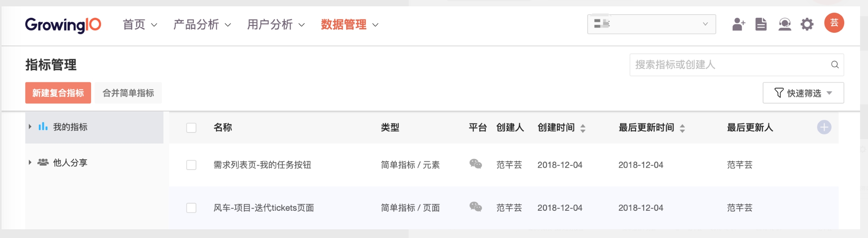Open the 产品分析 menu
Viewport: 868px width, 238px height.
point(202,25)
